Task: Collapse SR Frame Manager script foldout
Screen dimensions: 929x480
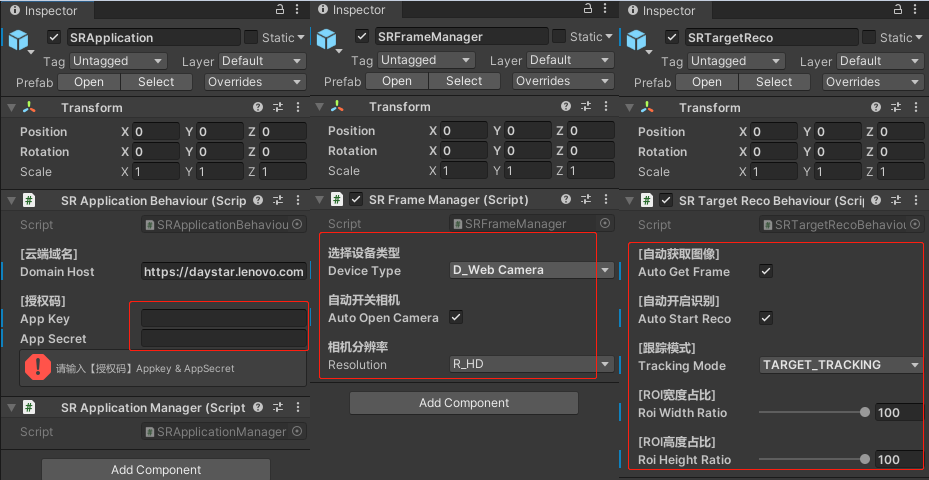Action: 319,200
